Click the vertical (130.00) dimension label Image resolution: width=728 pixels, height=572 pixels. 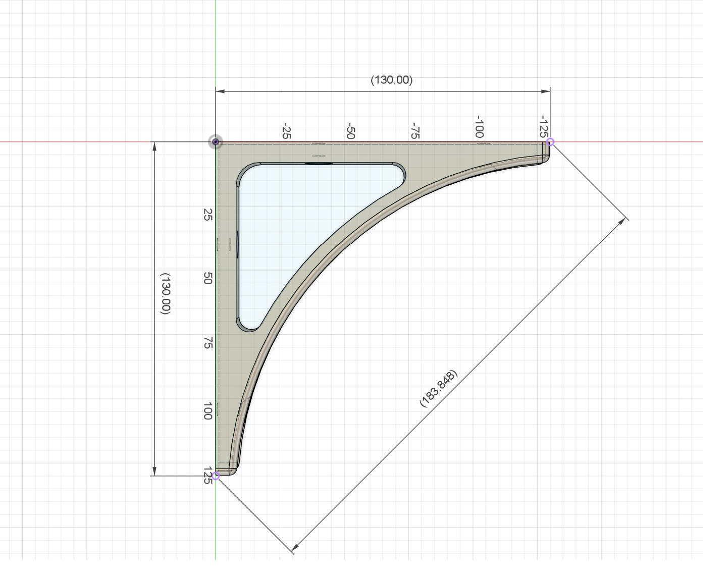coord(166,294)
